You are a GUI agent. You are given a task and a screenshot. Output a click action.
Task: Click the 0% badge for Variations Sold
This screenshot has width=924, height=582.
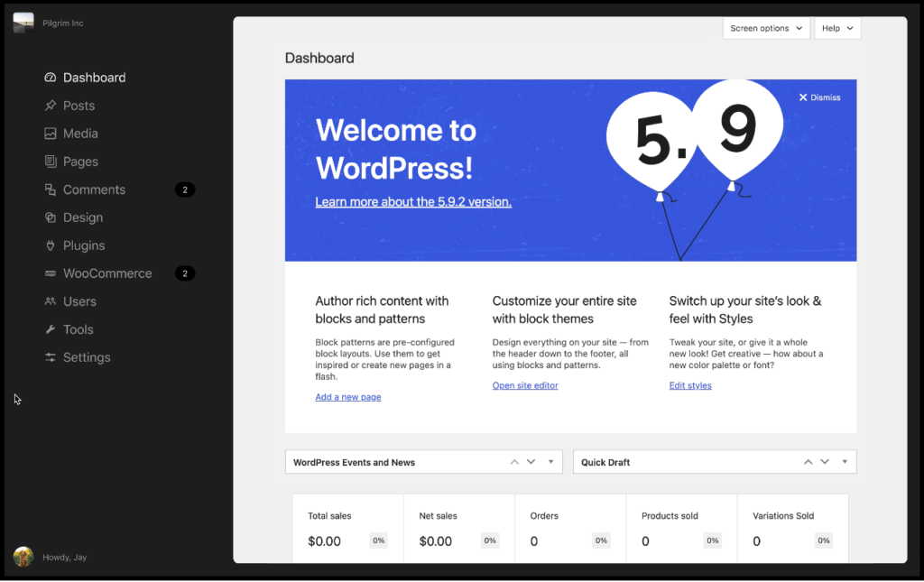pyautogui.click(x=824, y=540)
